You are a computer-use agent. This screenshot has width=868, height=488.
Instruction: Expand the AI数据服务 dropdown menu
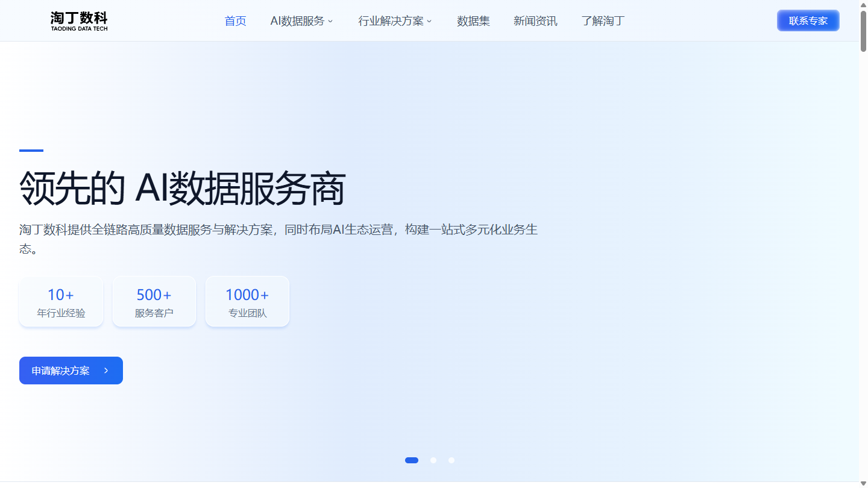301,21
